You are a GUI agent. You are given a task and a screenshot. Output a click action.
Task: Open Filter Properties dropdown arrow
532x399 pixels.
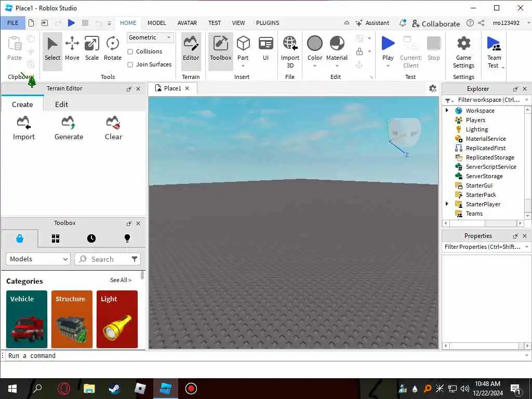527,247
